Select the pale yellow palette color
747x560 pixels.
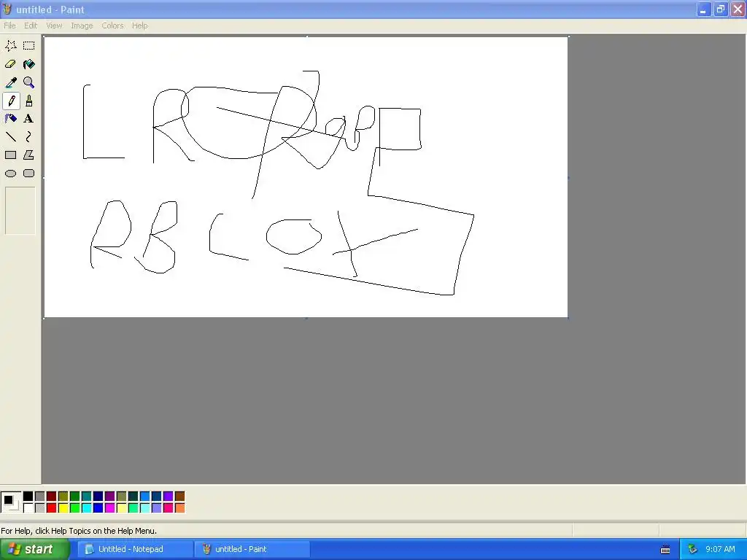click(122, 508)
